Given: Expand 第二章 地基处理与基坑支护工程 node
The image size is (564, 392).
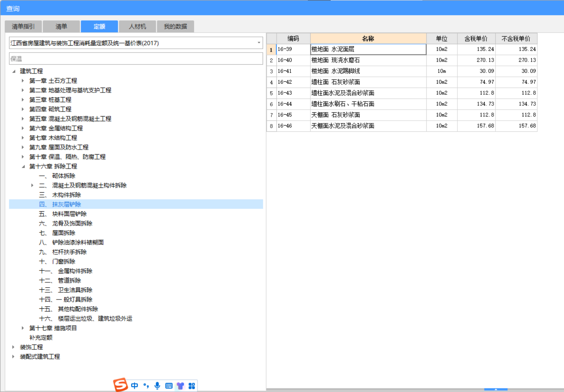Looking at the screenshot, I should [23, 90].
